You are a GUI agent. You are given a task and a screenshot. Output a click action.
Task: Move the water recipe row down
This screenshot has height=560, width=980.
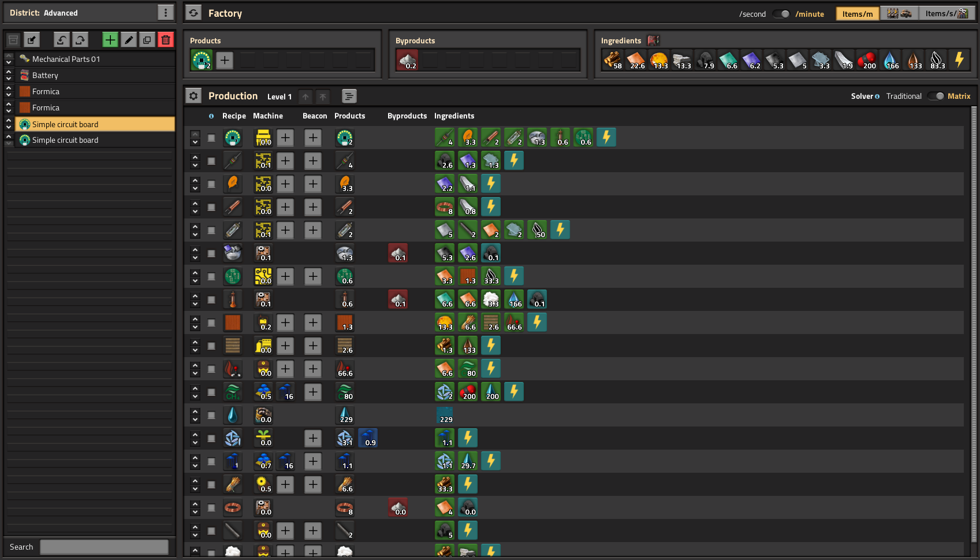[x=195, y=419]
